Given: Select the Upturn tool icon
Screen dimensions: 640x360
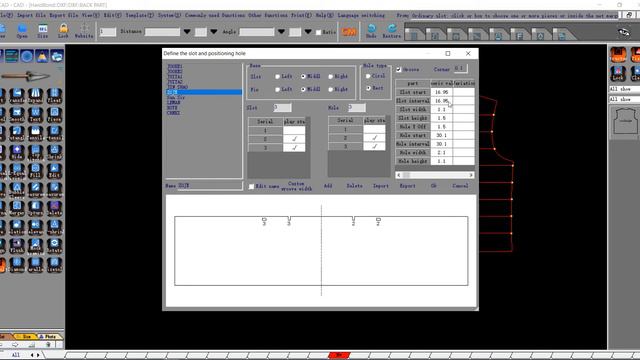Looking at the screenshot, I should click(36, 208).
